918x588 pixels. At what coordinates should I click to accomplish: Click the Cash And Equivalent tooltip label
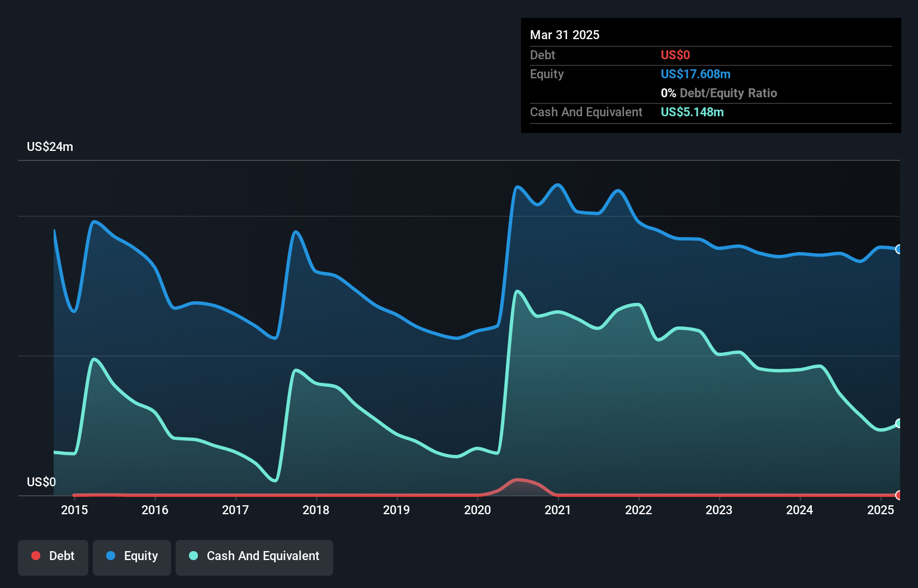click(586, 112)
